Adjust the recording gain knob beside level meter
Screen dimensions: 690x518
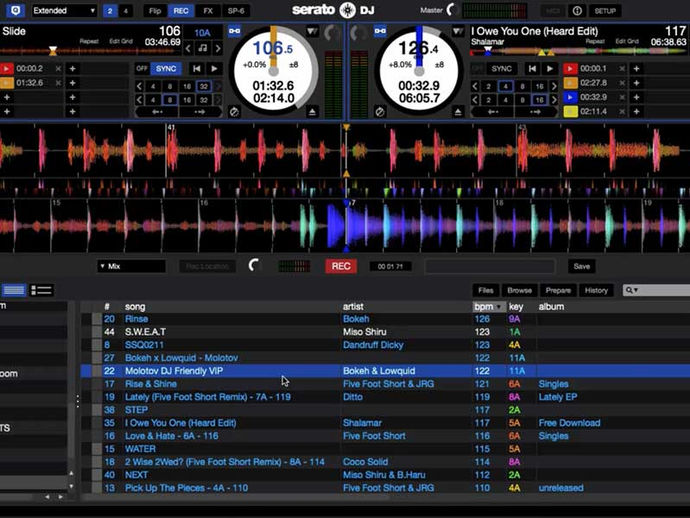click(x=255, y=265)
